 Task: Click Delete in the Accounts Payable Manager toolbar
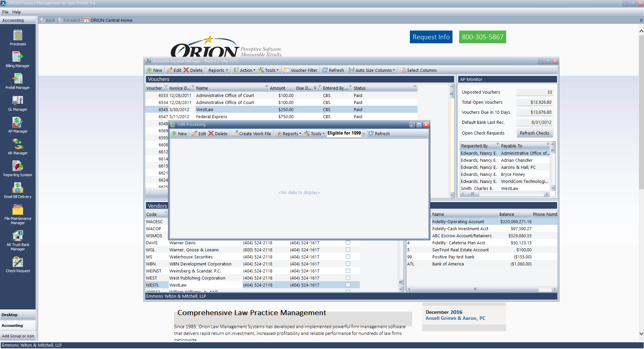pos(193,70)
